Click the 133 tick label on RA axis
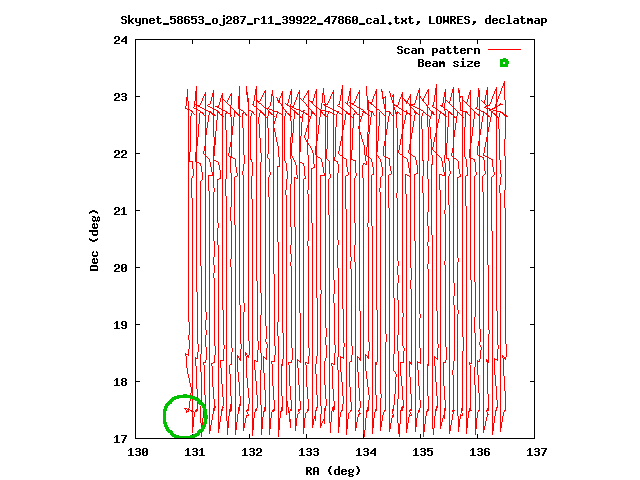This screenshot has width=640, height=480. coord(309,453)
